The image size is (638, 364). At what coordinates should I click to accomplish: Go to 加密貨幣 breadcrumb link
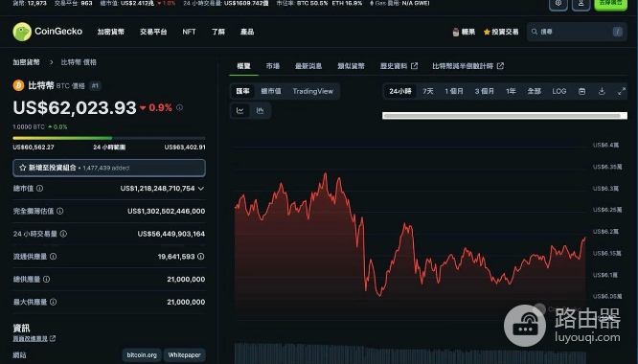(x=26, y=62)
